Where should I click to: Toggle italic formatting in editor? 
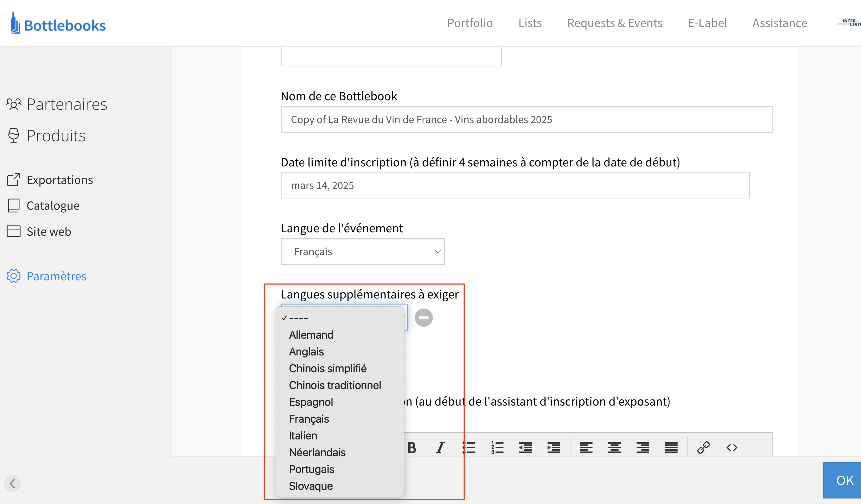coord(440,447)
